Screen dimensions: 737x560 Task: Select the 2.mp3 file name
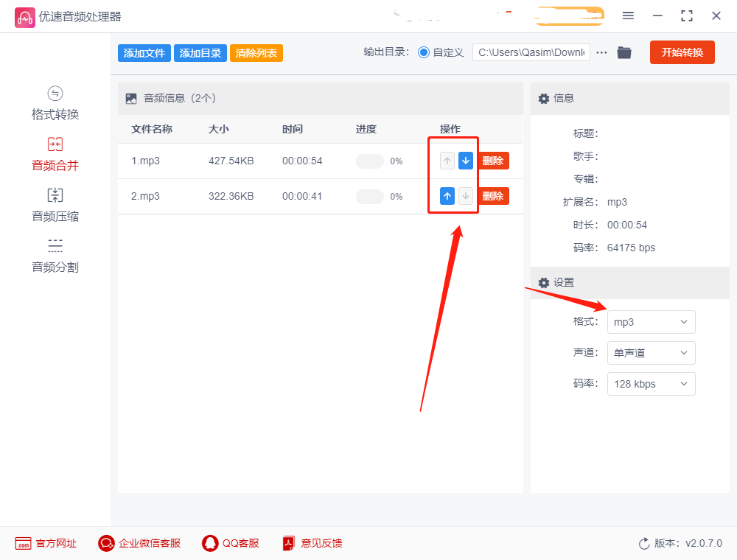click(145, 196)
